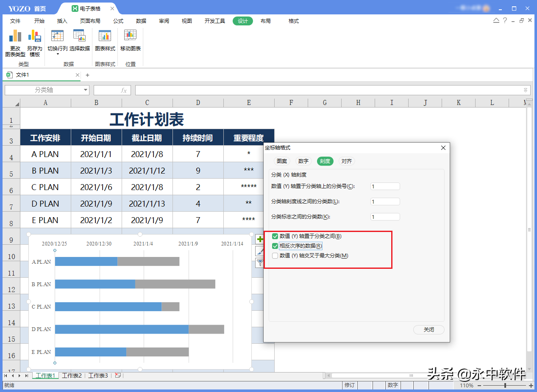Viewport: 537px width, 392px height.
Task: Click the 图表样式 chart style icon
Action: click(105, 36)
